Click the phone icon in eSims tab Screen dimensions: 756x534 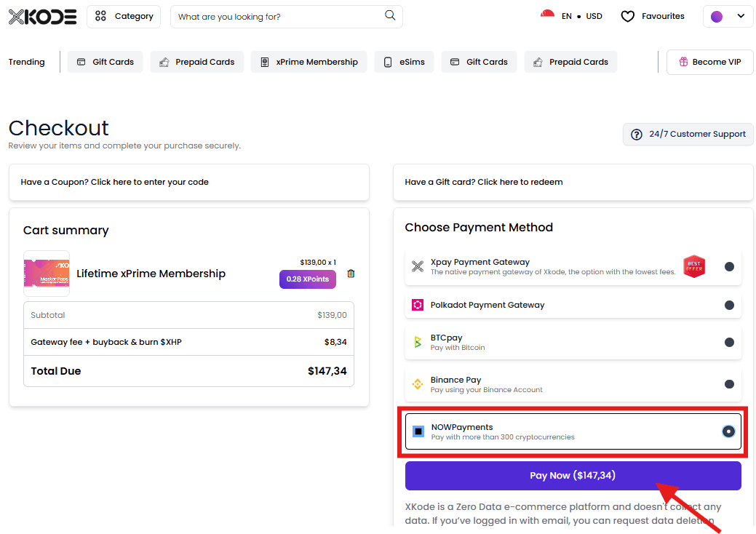(x=388, y=62)
